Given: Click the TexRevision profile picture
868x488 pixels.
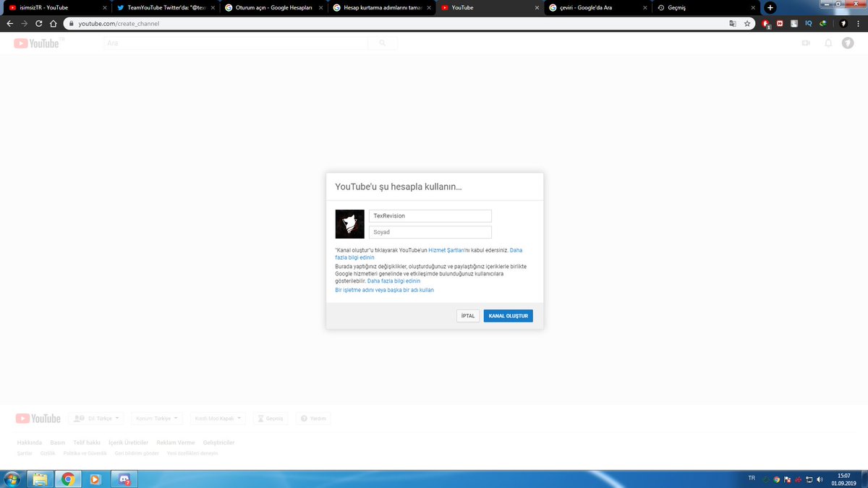Looking at the screenshot, I should 350,224.
